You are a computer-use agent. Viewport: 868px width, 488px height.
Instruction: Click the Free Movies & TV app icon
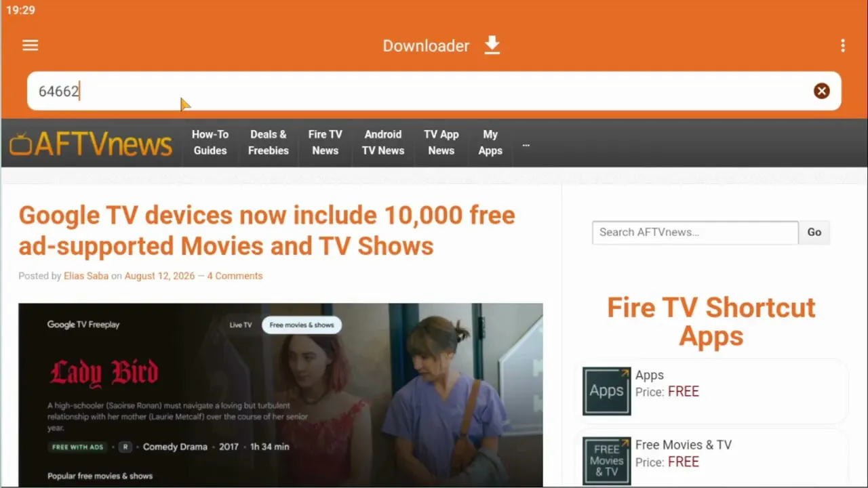tap(607, 461)
